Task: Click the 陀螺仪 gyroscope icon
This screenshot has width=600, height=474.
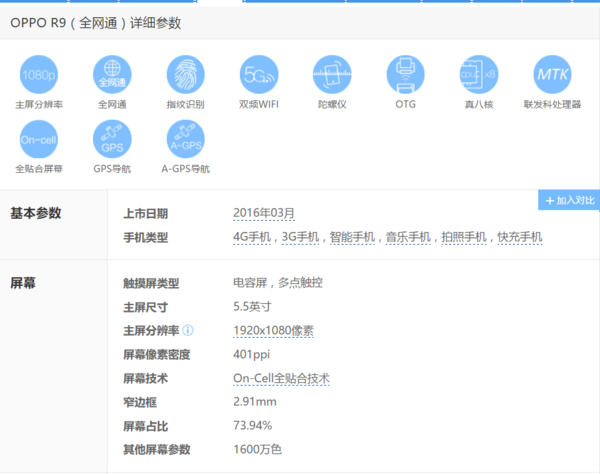Action: pyautogui.click(x=332, y=74)
